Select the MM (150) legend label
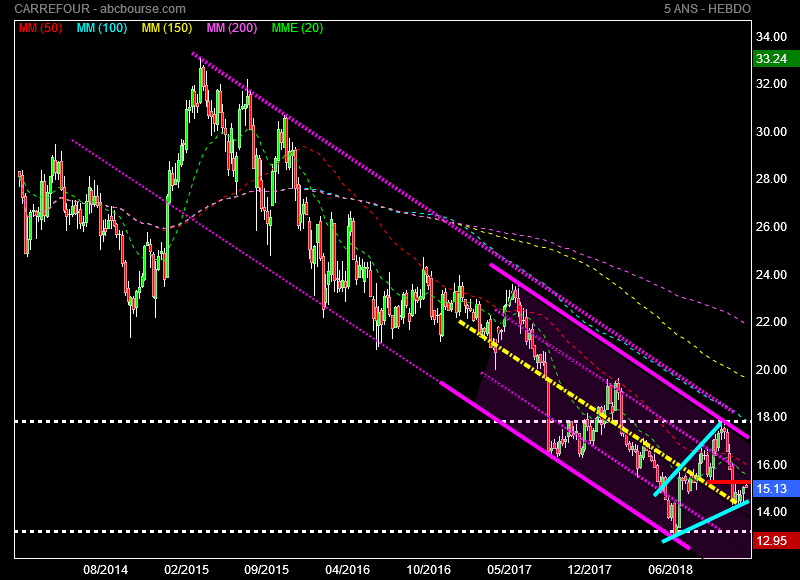The width and height of the screenshot is (800, 580). 167,28
